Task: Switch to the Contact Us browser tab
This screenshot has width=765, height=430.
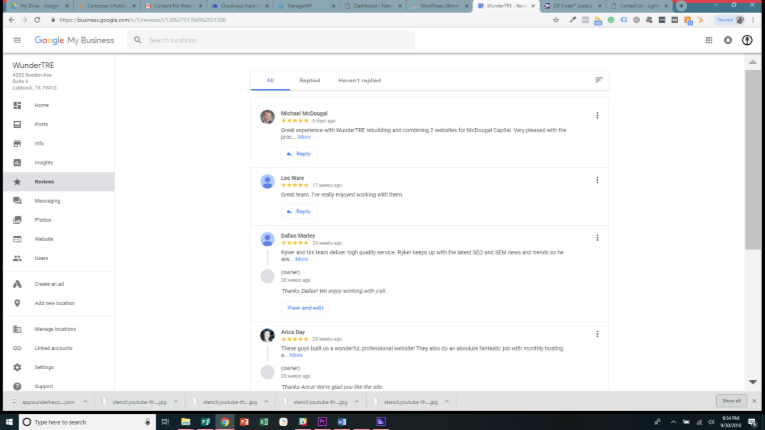Action: [x=639, y=6]
